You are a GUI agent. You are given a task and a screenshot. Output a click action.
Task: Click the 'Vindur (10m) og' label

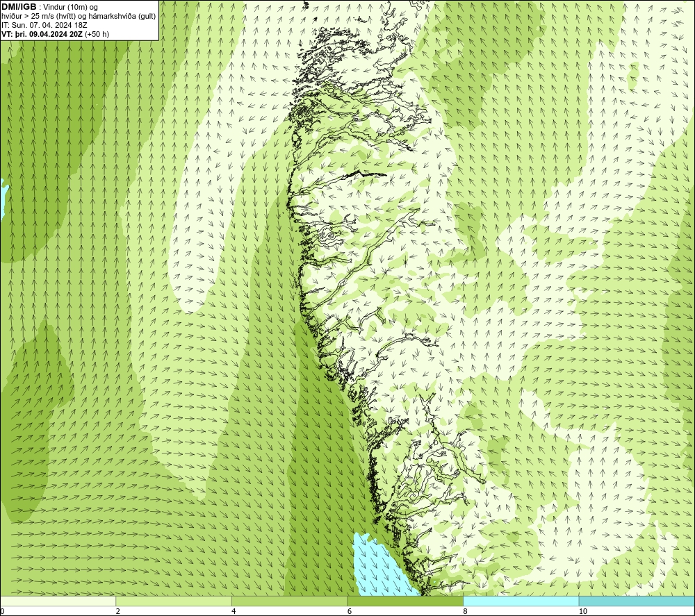click(71, 8)
